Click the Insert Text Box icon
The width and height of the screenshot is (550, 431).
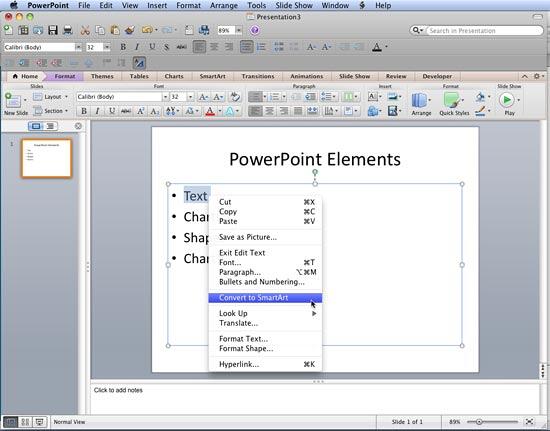(x=373, y=97)
